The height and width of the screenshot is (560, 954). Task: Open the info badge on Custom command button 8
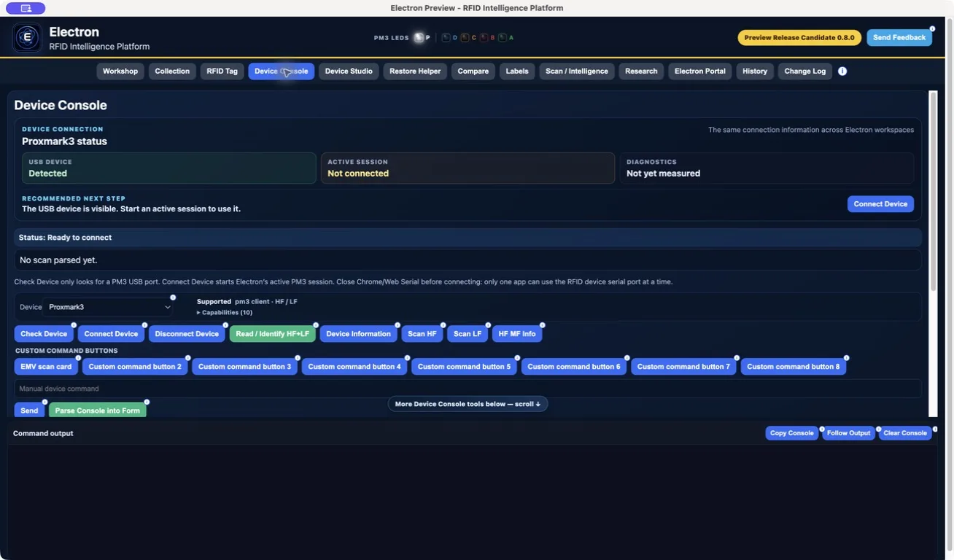(x=846, y=358)
